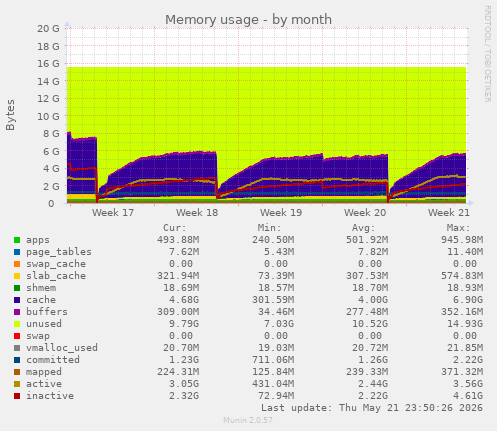Click the navy committed legend swatch
Screen dimensions: 497x431
[17, 360]
